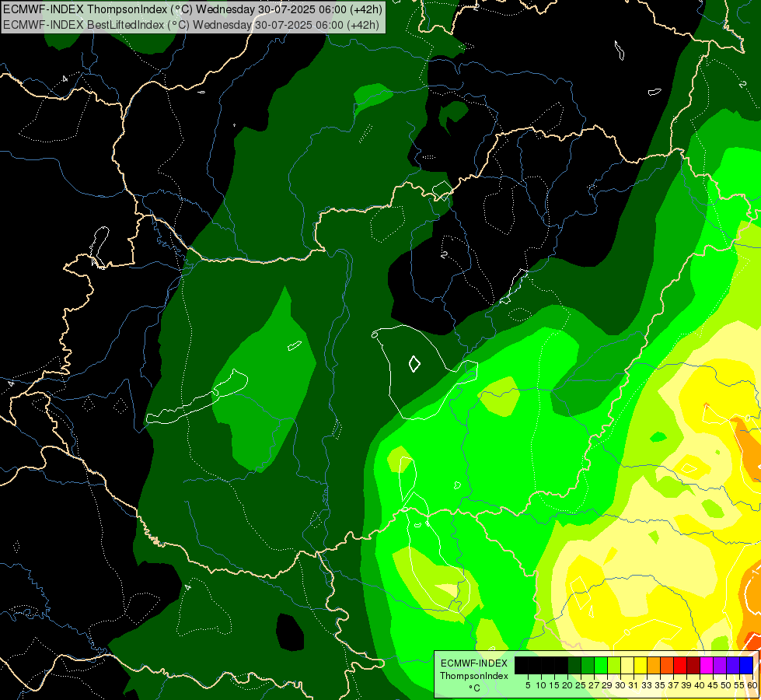Click the ECMWF-INDEX label in the legend
This screenshot has width=761, height=700.
474,663
